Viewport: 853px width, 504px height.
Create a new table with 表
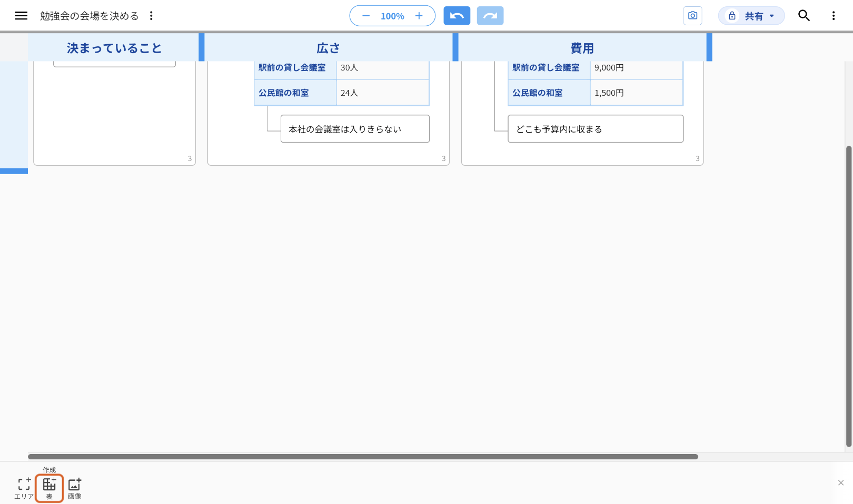click(x=49, y=488)
